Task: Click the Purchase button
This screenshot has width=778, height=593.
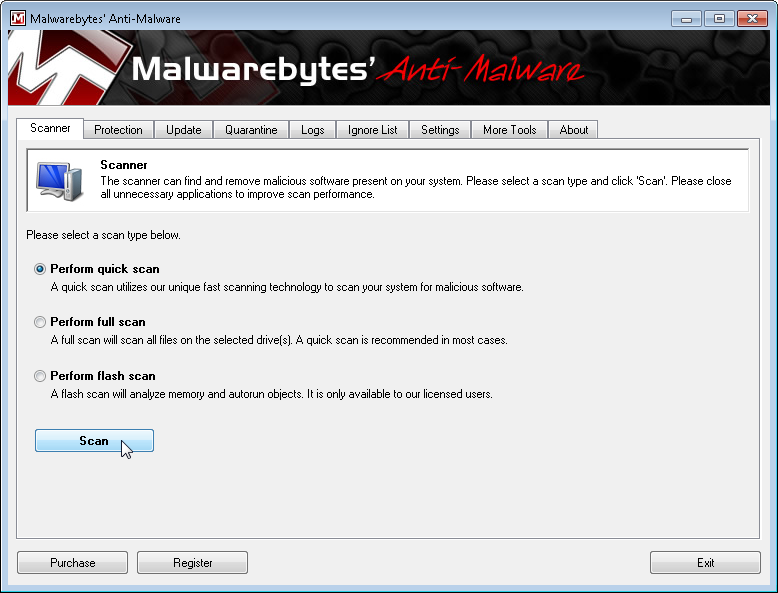Action: (72, 563)
